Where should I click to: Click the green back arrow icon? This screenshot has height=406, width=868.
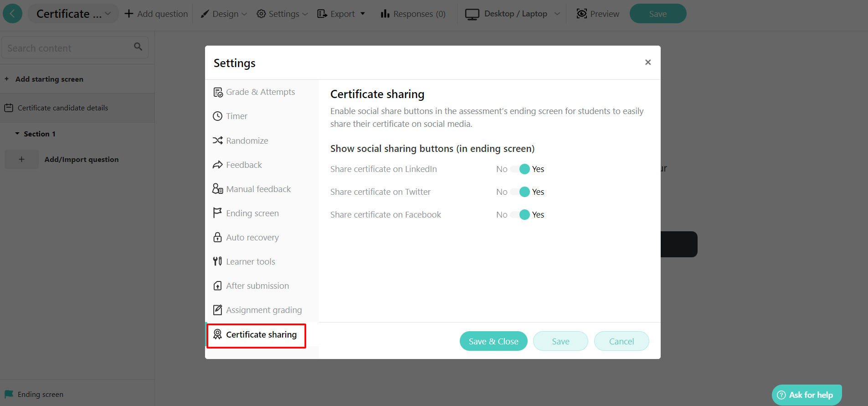tap(12, 14)
